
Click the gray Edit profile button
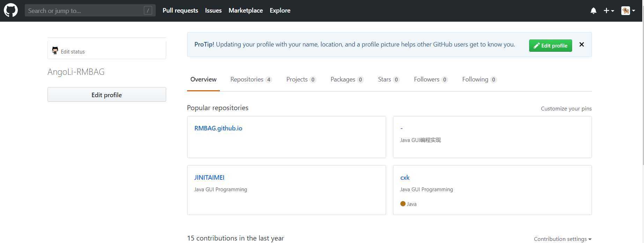pyautogui.click(x=107, y=94)
